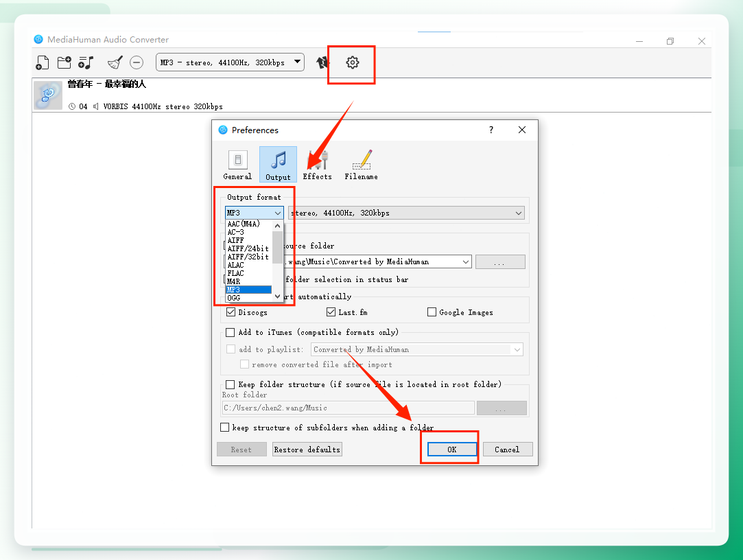Click format list scroll down arrow
This screenshot has width=743, height=560.
click(x=278, y=296)
